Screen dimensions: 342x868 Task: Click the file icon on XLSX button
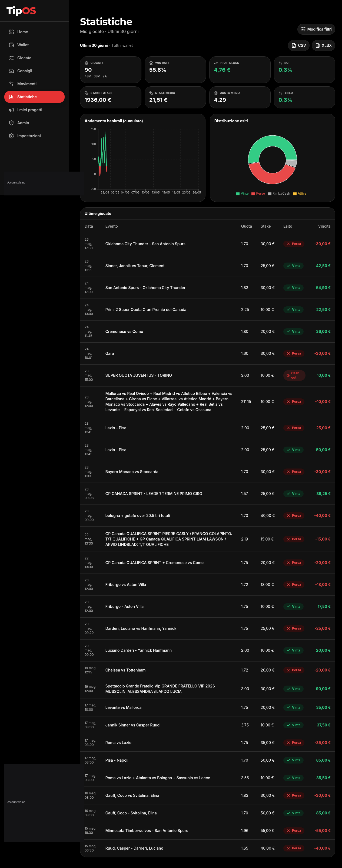(x=317, y=45)
